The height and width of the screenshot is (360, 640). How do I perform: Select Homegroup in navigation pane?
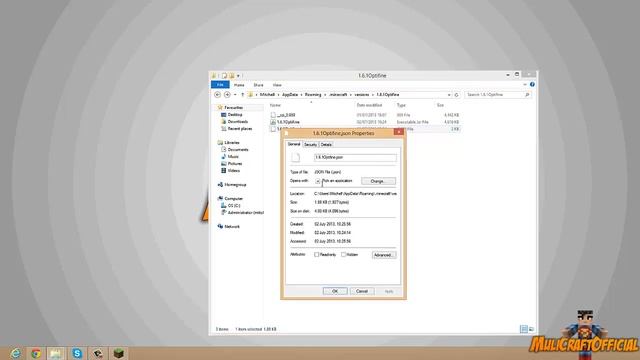[x=235, y=185]
